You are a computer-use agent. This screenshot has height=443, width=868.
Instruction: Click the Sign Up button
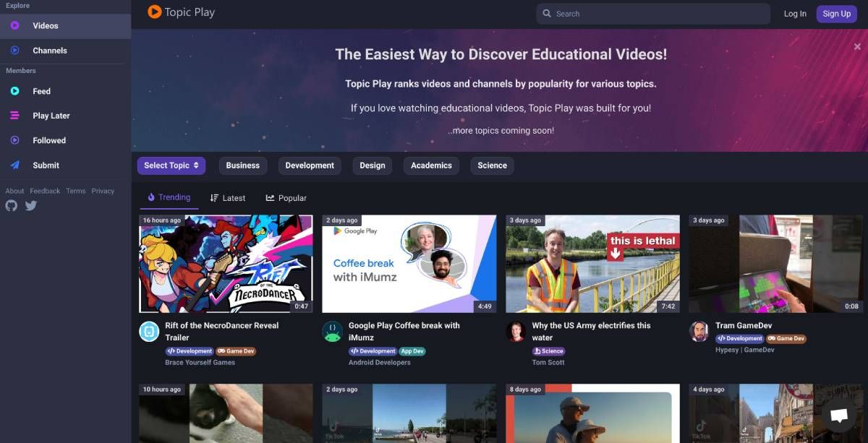tap(837, 14)
